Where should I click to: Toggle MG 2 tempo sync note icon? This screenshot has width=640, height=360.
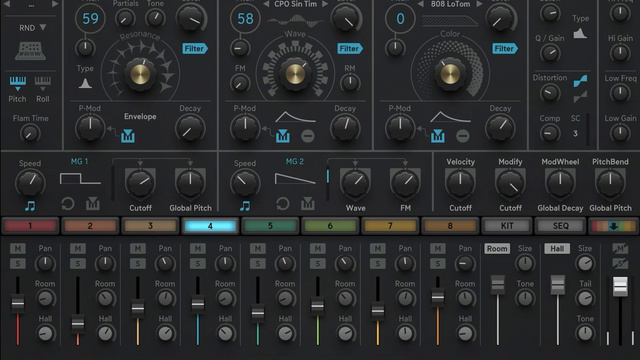pos(245,206)
